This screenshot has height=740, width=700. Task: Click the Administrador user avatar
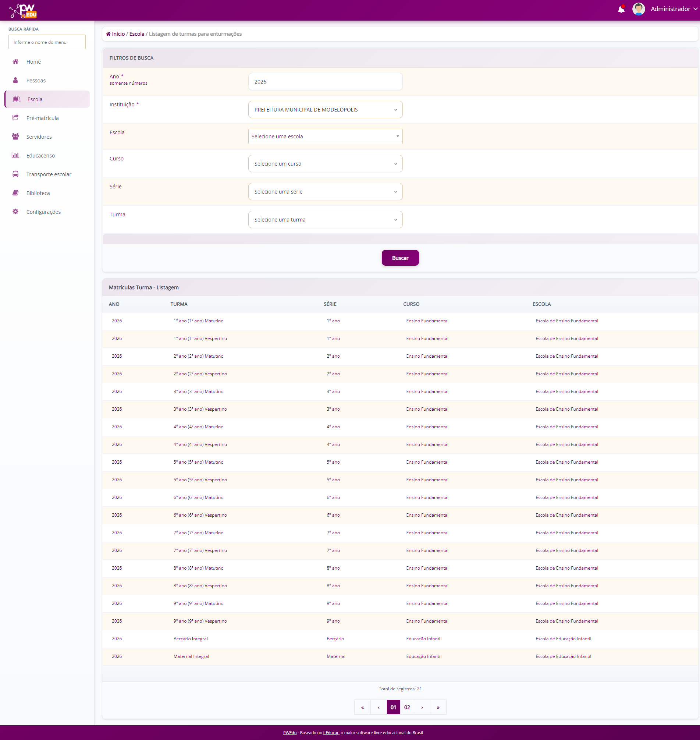639,9
